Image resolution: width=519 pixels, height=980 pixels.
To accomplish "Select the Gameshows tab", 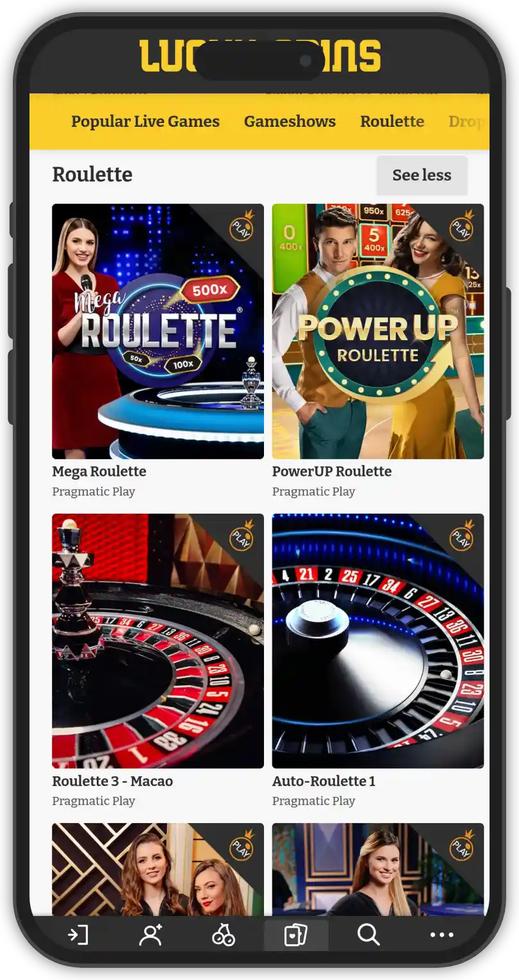I will click(290, 122).
